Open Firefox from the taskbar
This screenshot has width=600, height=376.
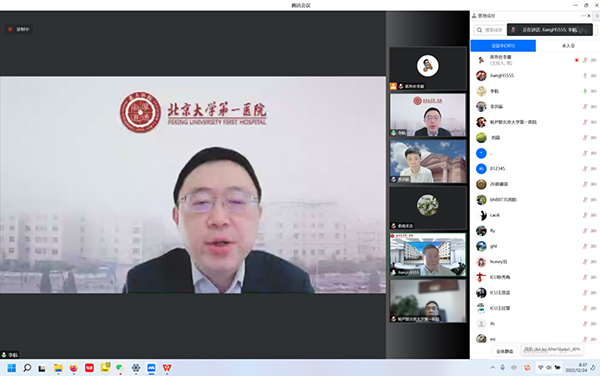73,368
